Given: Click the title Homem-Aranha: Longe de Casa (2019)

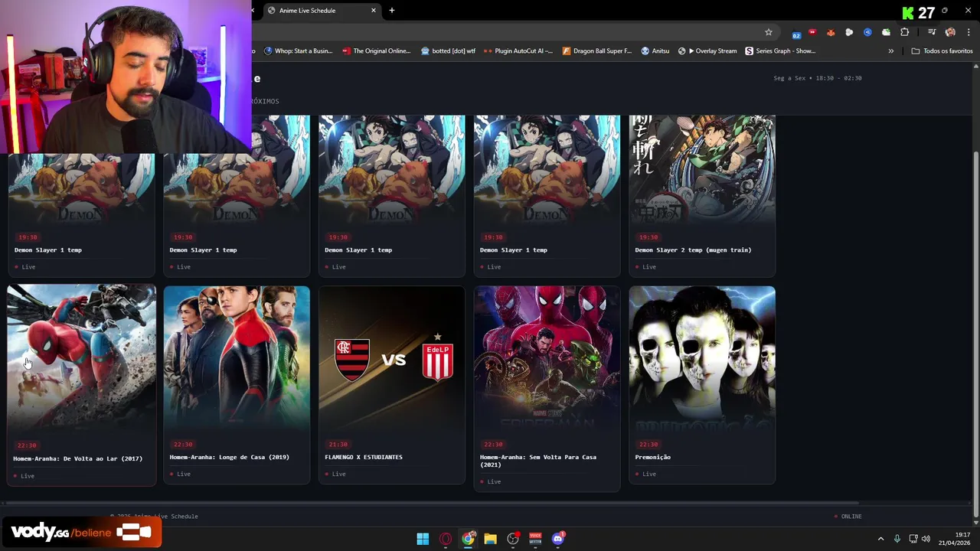Looking at the screenshot, I should (229, 457).
